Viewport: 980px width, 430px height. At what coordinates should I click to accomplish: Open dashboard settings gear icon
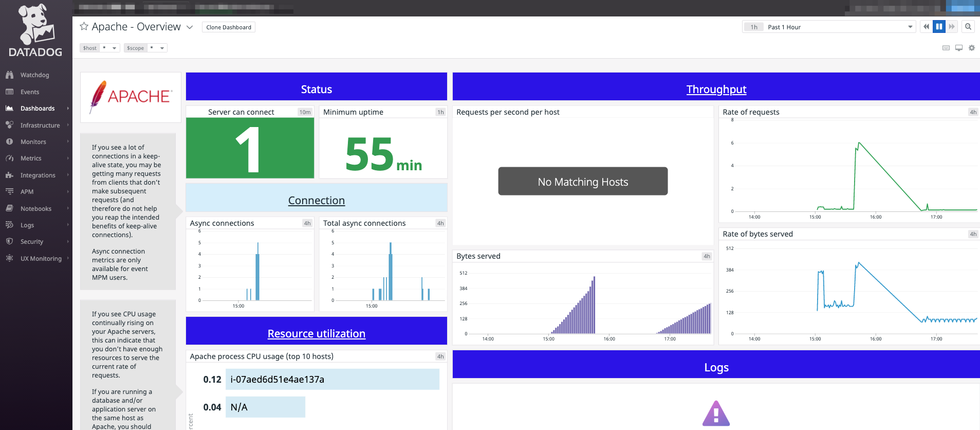[x=971, y=48]
